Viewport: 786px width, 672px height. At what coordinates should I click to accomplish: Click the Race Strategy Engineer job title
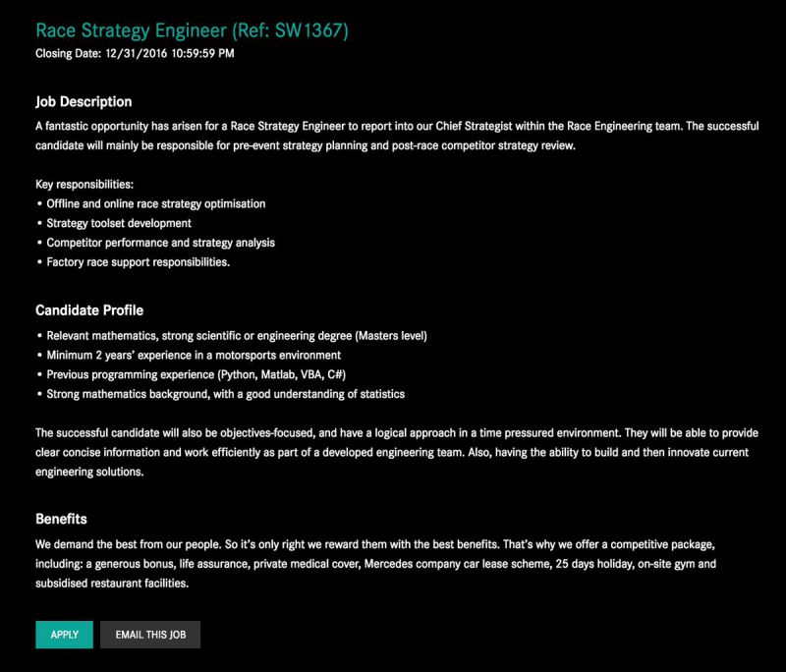[x=192, y=30]
